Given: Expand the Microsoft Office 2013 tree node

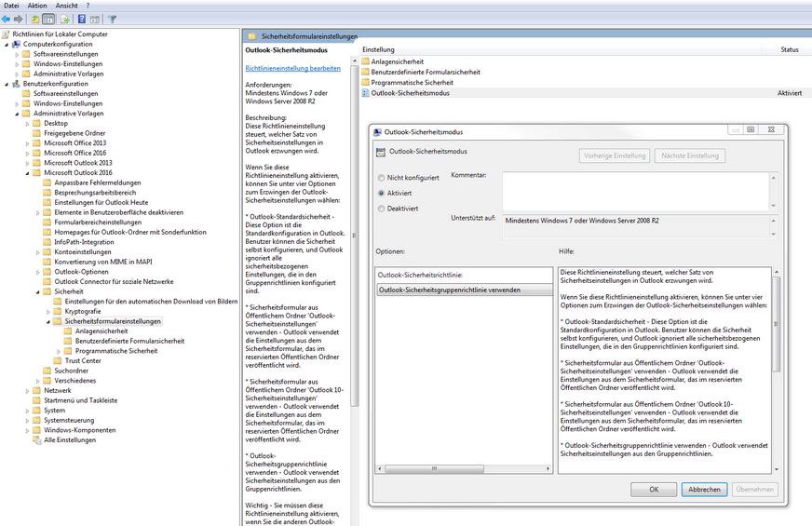Looking at the screenshot, I should [27, 143].
